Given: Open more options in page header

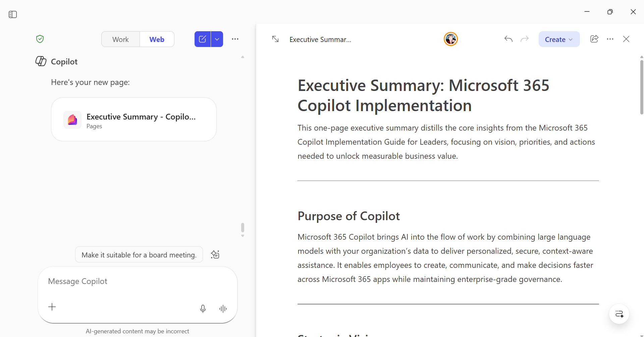Looking at the screenshot, I should (x=610, y=39).
